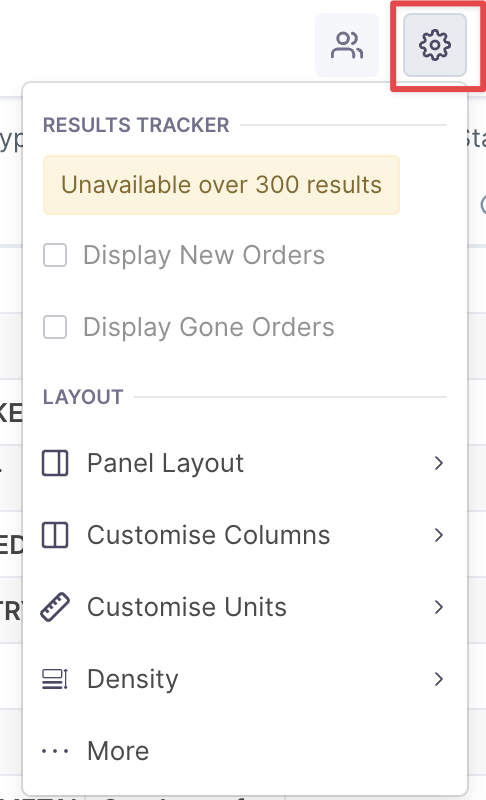
Task: Open the More menu option
Action: click(x=245, y=751)
